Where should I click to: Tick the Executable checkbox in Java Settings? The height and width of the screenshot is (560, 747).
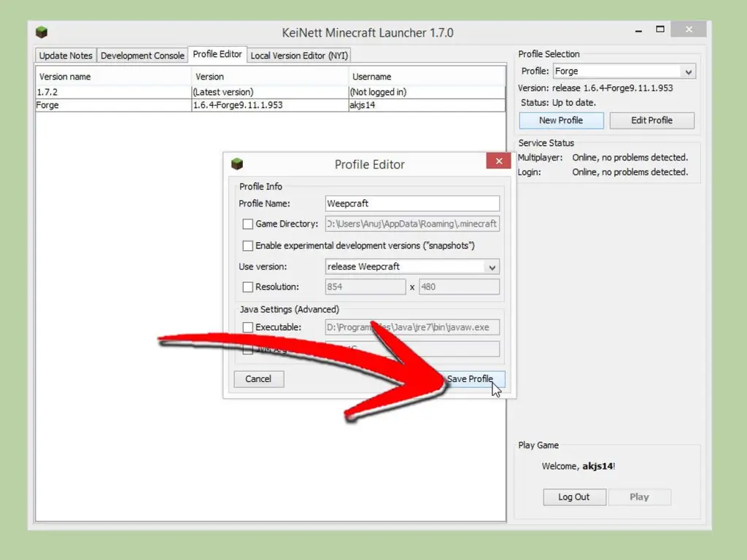[x=248, y=327]
